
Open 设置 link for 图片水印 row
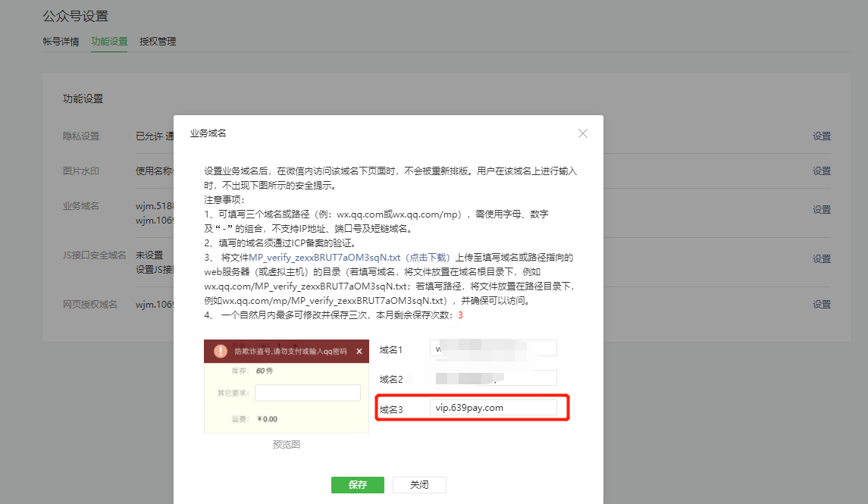(822, 171)
